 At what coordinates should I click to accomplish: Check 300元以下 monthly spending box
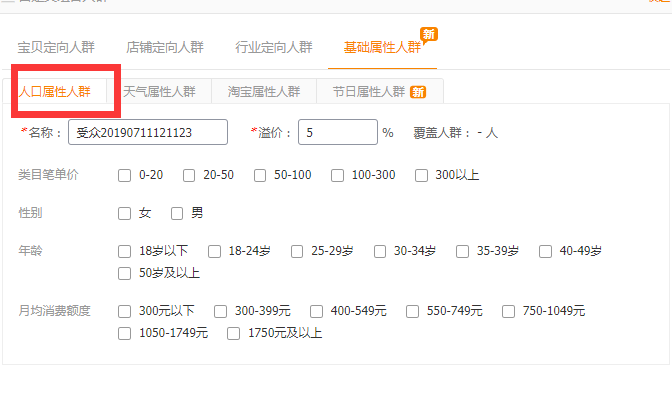[125, 311]
